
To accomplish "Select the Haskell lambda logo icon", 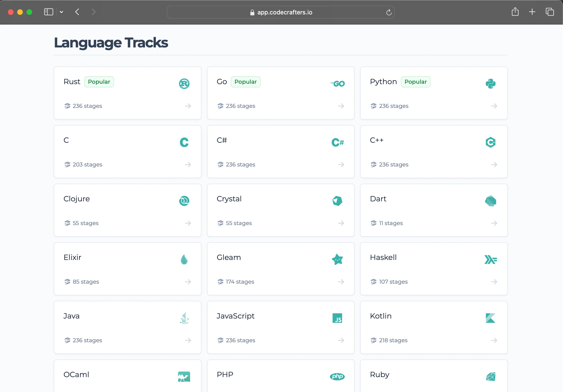I will click(491, 259).
